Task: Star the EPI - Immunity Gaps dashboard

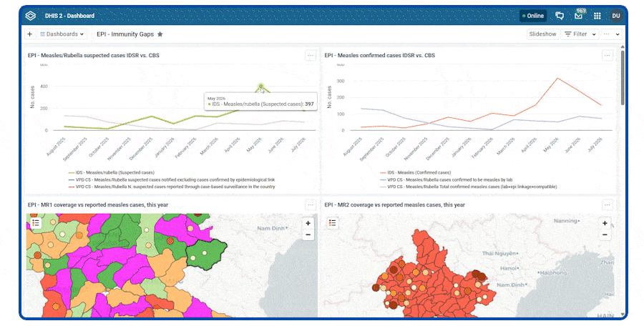Action: coord(160,34)
